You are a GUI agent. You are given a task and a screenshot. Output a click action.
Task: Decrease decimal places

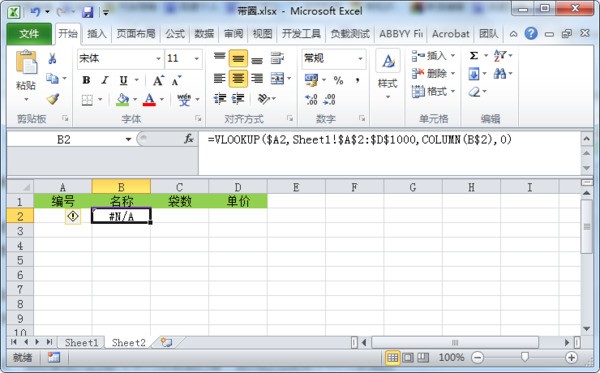coord(329,99)
